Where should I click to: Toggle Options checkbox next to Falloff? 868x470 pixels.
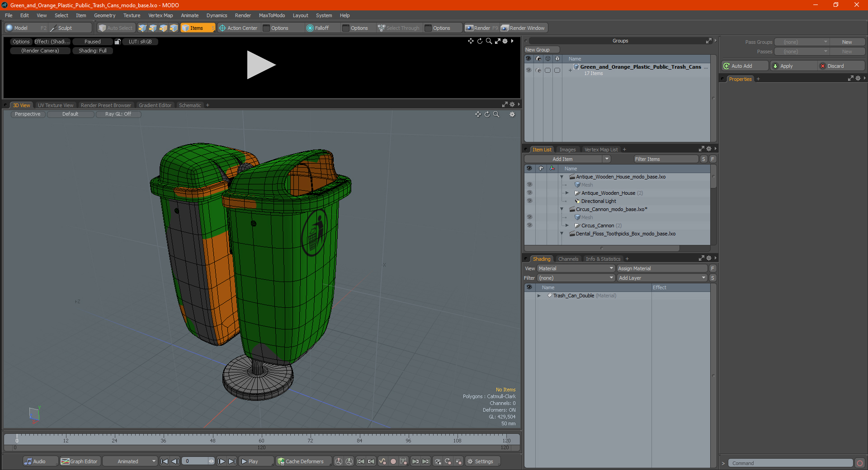click(346, 28)
